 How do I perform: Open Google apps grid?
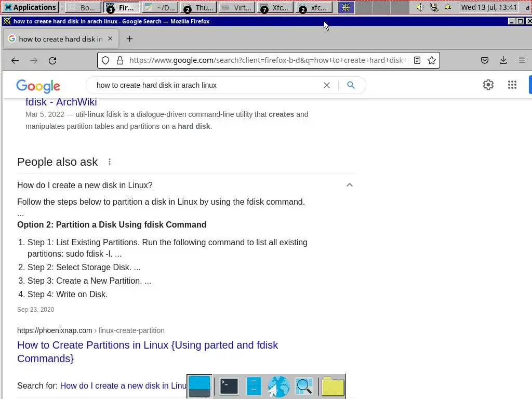point(512,85)
